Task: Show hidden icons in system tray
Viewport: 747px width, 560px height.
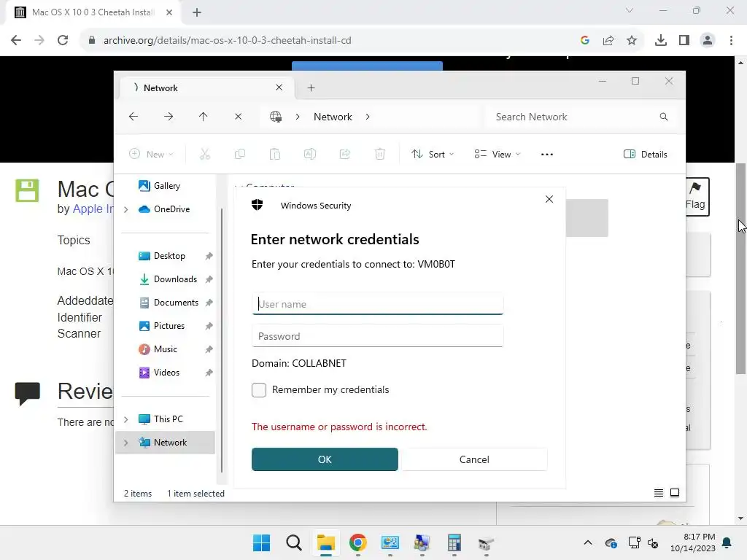Action: click(588, 542)
